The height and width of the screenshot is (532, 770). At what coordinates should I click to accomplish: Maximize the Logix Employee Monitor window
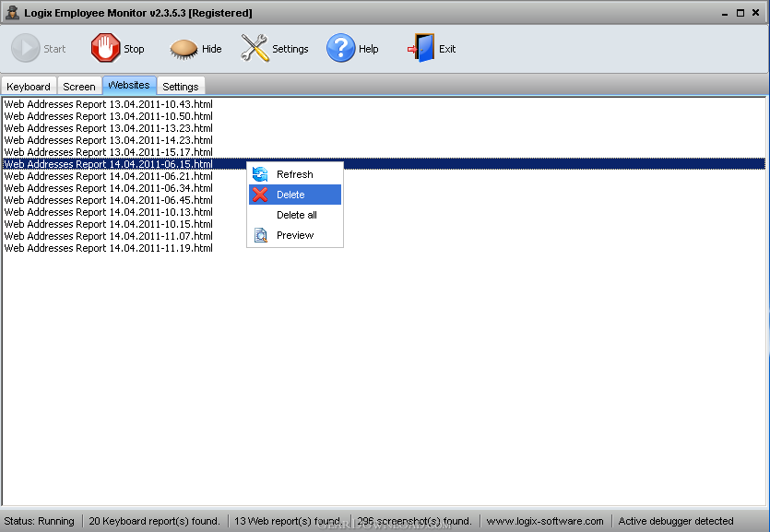[740, 13]
